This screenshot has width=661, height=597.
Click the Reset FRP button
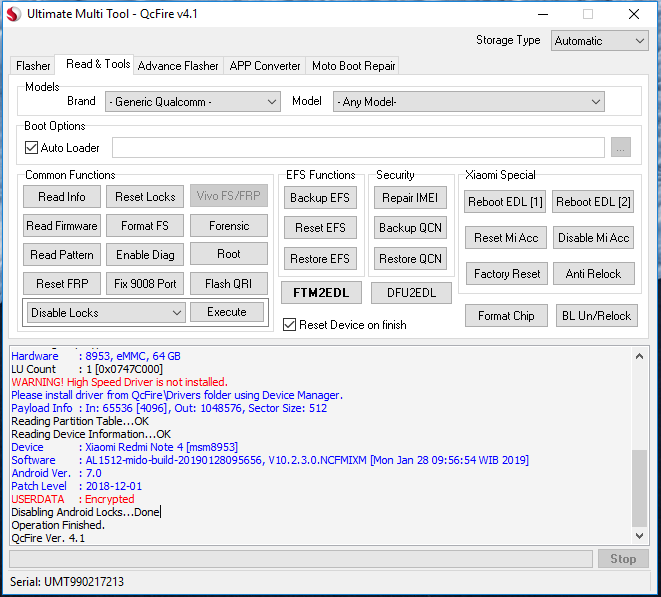click(x=62, y=284)
